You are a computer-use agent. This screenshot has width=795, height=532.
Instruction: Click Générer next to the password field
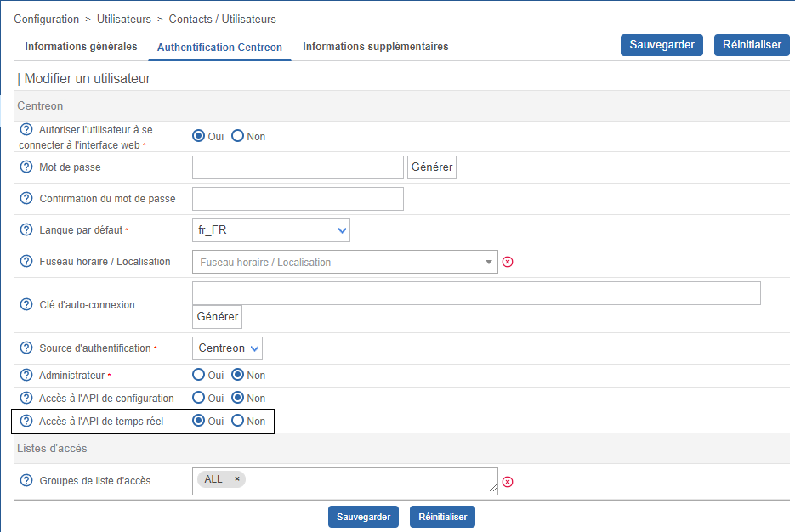click(x=432, y=167)
